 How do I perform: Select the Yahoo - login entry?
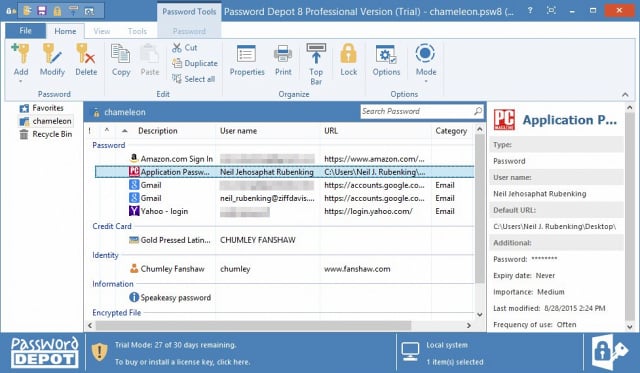pyautogui.click(x=284, y=211)
